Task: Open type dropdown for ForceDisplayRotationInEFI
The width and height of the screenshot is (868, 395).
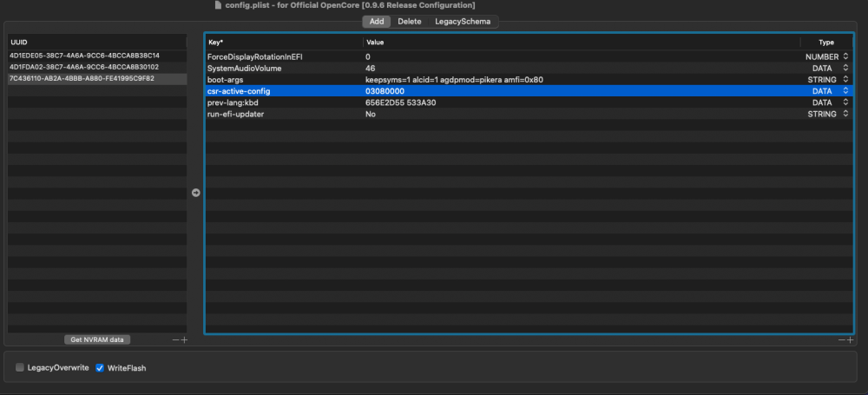Action: [x=845, y=56]
